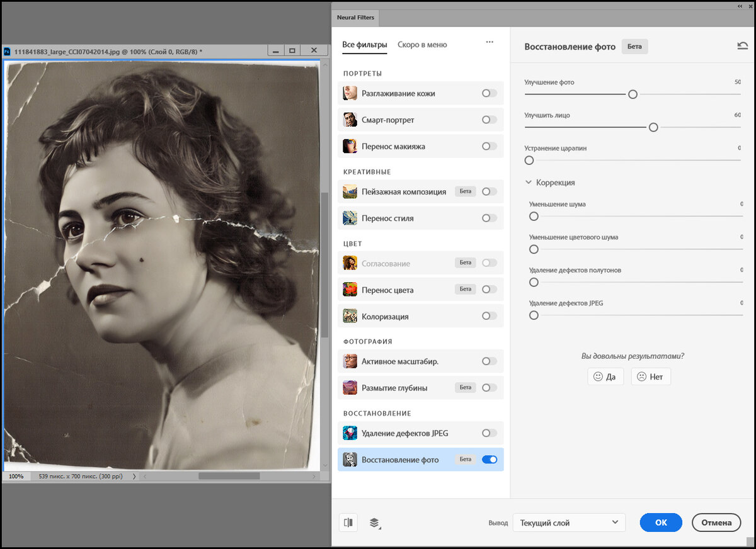Screen dimensions: 756x549
Task: Open the three-dot options menu
Action: 490,42
